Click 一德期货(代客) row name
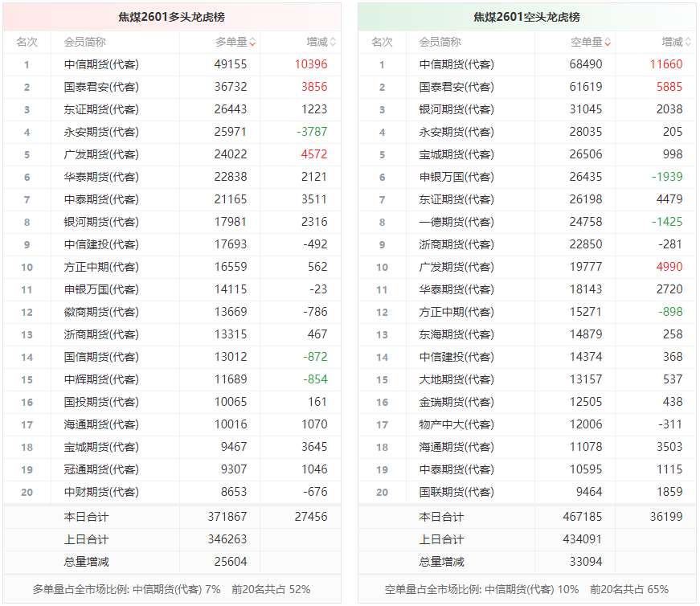The height and width of the screenshot is (606, 700). point(456,222)
